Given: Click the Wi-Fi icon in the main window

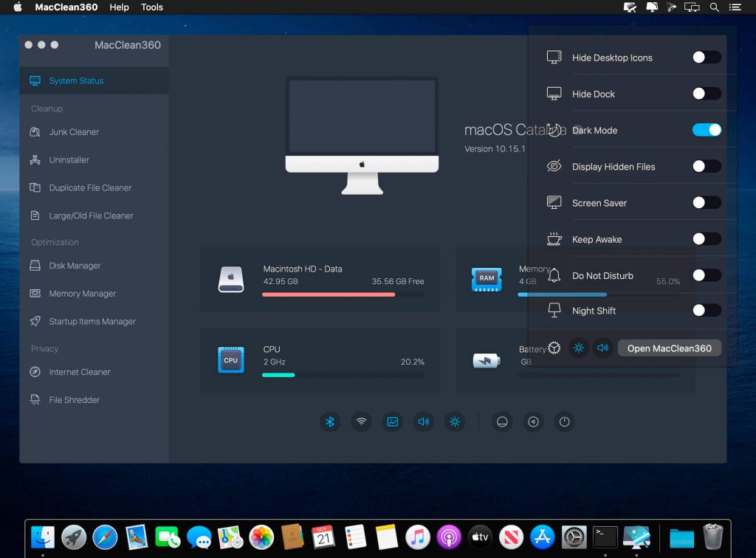Looking at the screenshot, I should click(x=362, y=422).
